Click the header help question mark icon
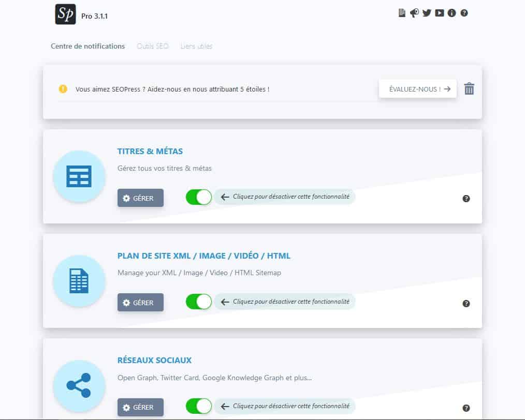 point(464,13)
